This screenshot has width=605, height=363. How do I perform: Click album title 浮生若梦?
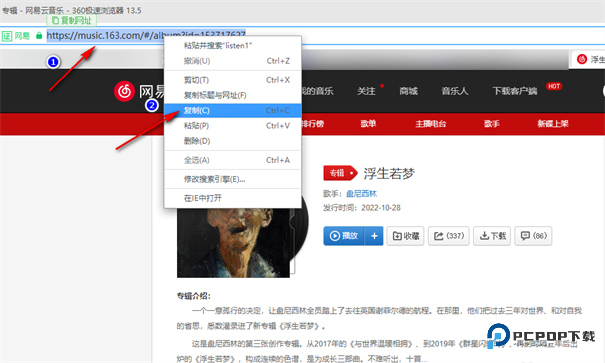coord(389,174)
